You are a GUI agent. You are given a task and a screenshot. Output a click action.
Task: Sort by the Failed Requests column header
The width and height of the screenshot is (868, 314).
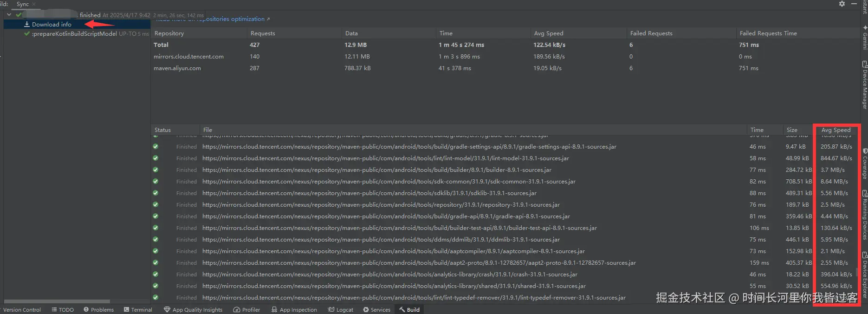(x=651, y=33)
